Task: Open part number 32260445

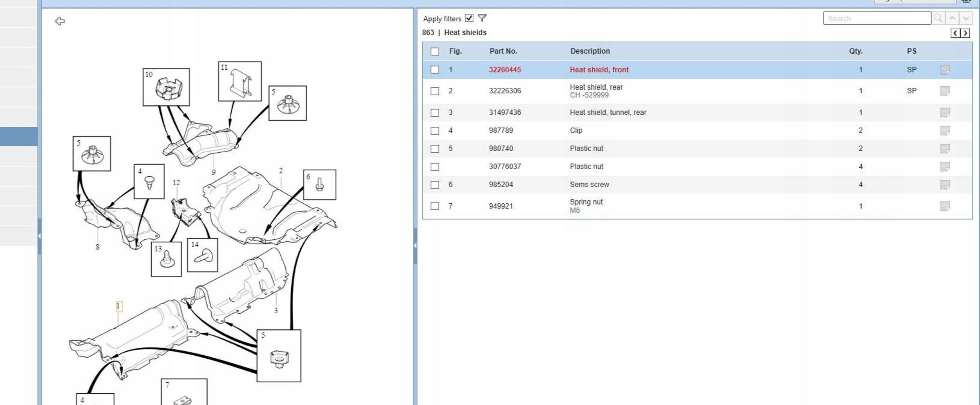Action: (x=505, y=70)
